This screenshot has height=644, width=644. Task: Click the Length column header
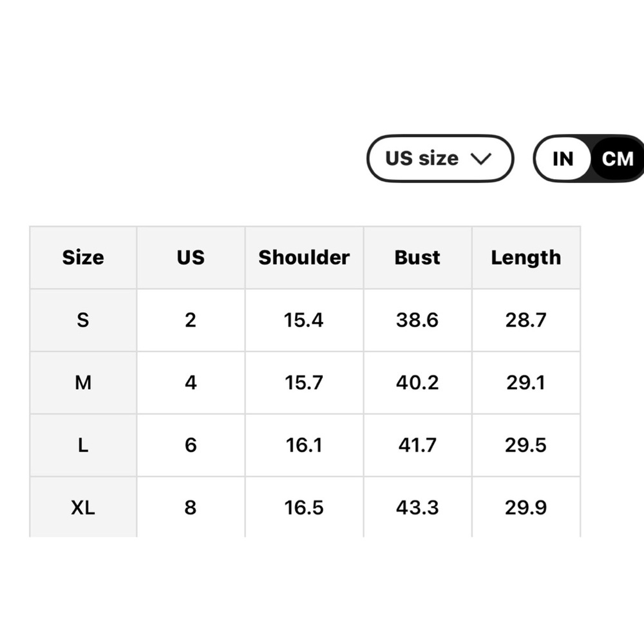526,258
